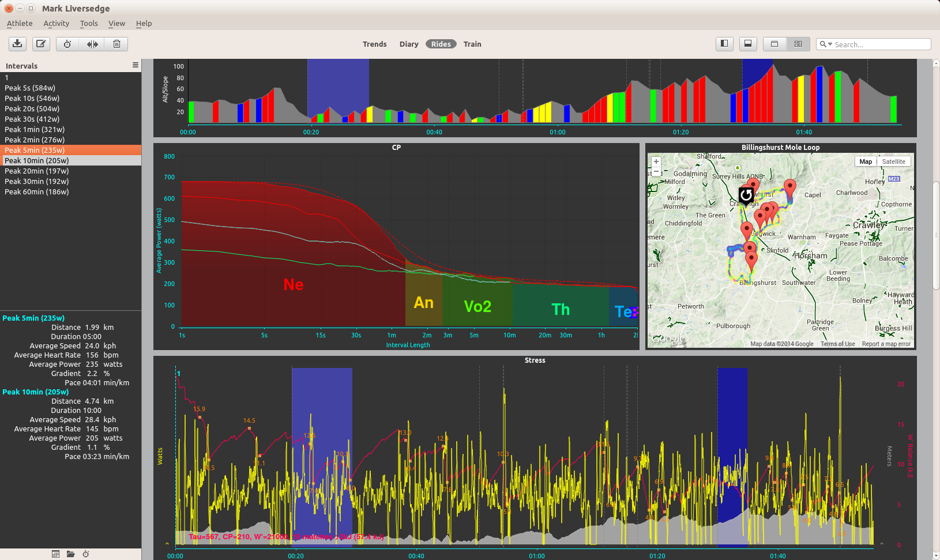This screenshot has height=560, width=940.
Task: Open the Tools menu
Action: [89, 23]
